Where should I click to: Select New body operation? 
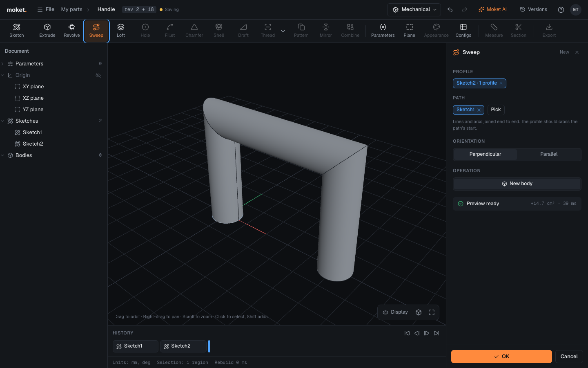517,184
